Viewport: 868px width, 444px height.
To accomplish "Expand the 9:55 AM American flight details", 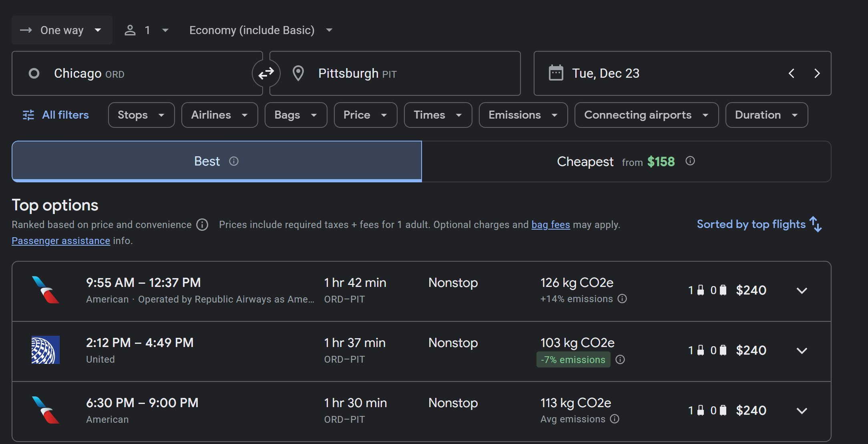I will point(802,291).
